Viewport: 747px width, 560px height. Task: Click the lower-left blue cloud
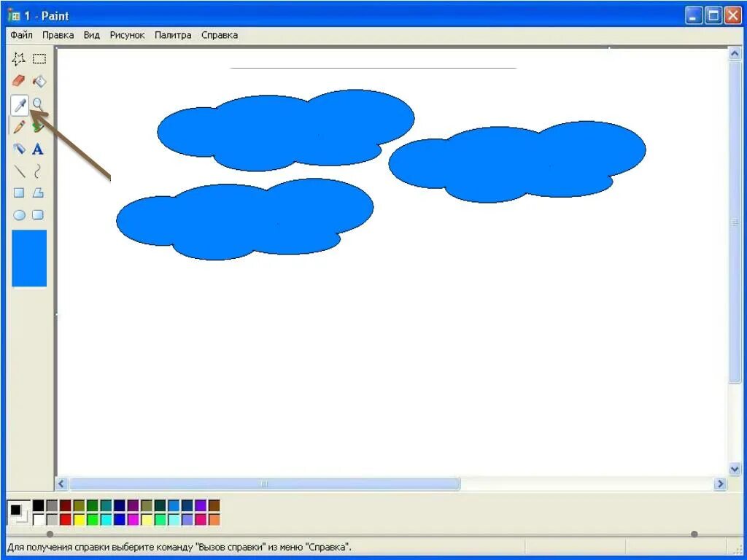pyautogui.click(x=245, y=219)
